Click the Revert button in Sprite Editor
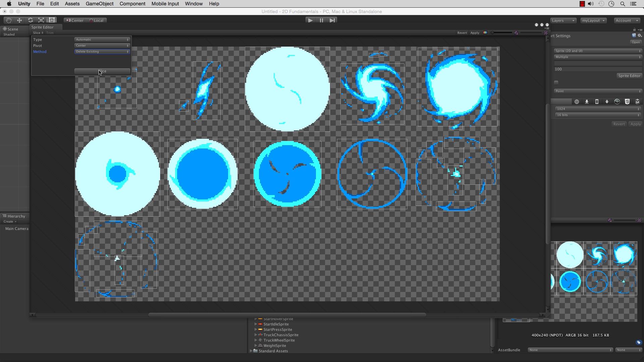Image resolution: width=644 pixels, height=362 pixels. [x=462, y=33]
